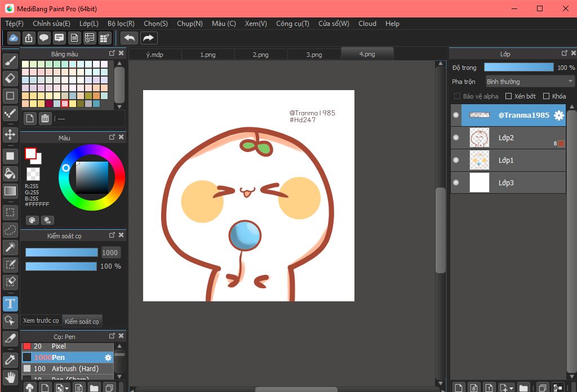Screen dimensions: 577x392
Task: Click the cloud save icon
Action: 14,38
